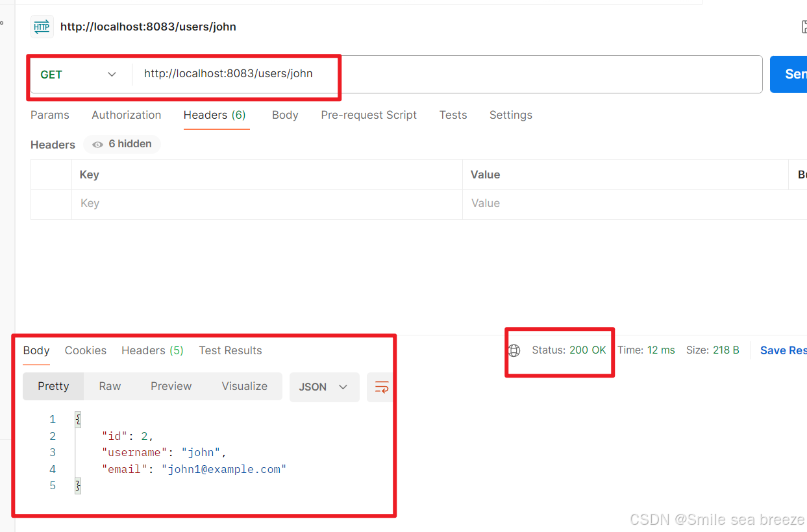
Task: Click the request title http://localhost:8083/users/john
Action: pyautogui.click(x=148, y=27)
